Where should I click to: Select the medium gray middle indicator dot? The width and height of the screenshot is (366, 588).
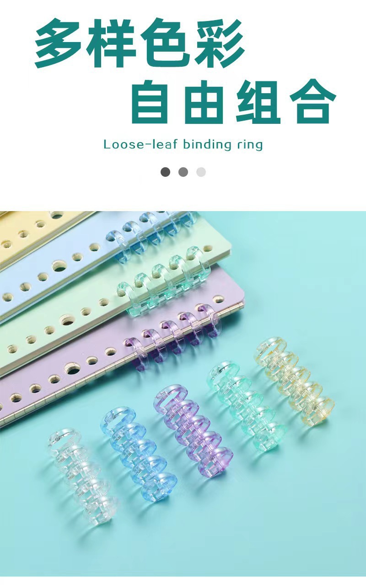tap(183, 172)
